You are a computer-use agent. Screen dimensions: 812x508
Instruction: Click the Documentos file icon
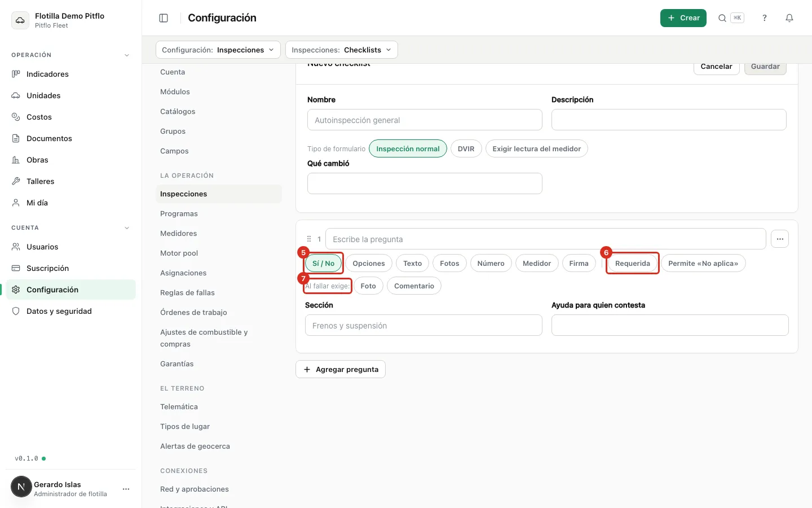coord(16,138)
